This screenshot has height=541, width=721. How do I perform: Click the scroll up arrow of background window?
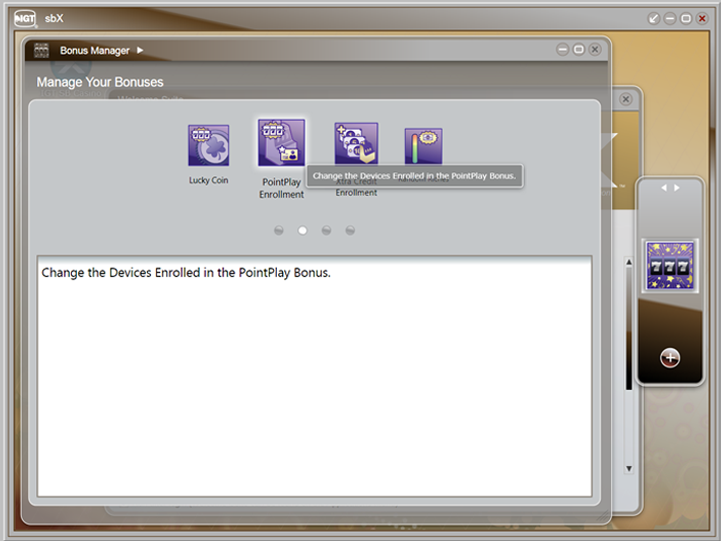pyautogui.click(x=629, y=262)
